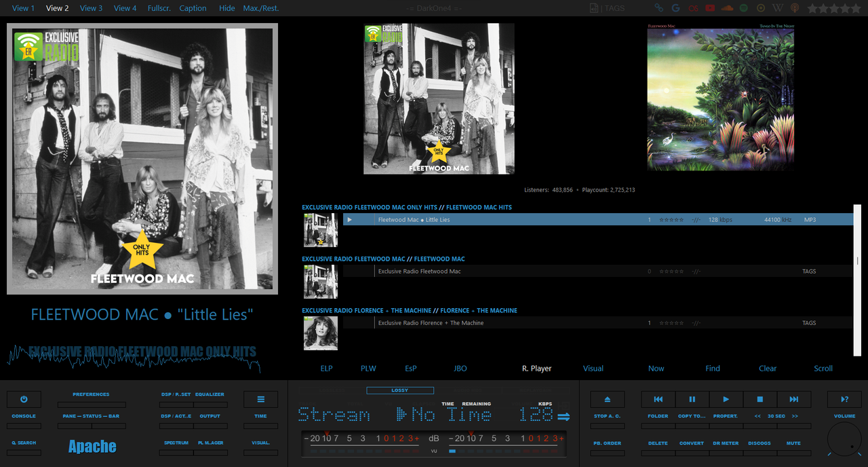
Task: Click the large Fleetwood Mac cover art
Action: tap(142, 159)
